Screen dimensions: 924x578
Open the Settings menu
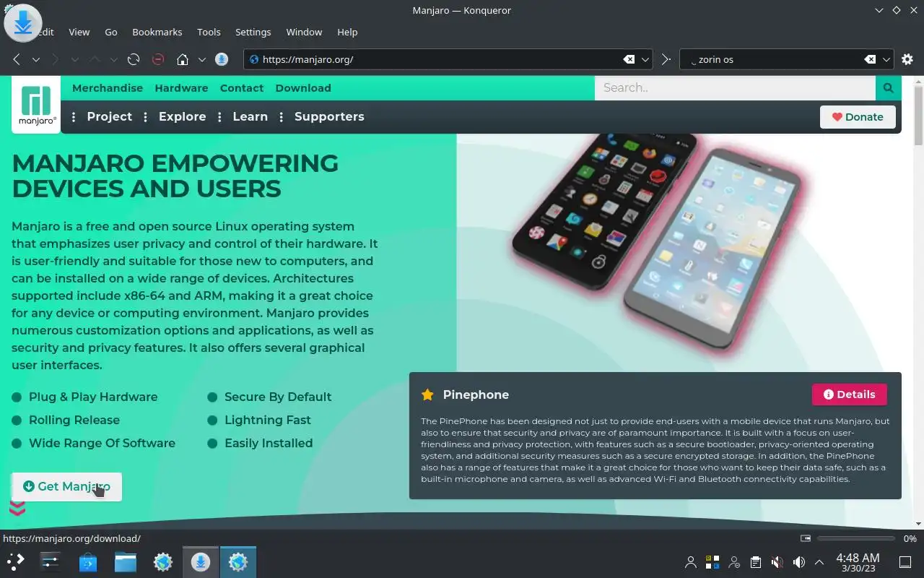pyautogui.click(x=253, y=32)
